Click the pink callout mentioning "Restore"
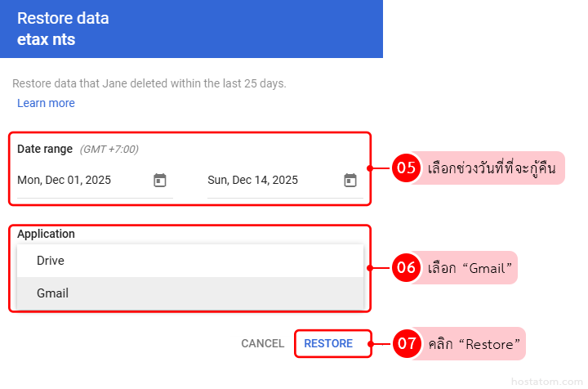The image size is (588, 389). pyautogui.click(x=474, y=344)
